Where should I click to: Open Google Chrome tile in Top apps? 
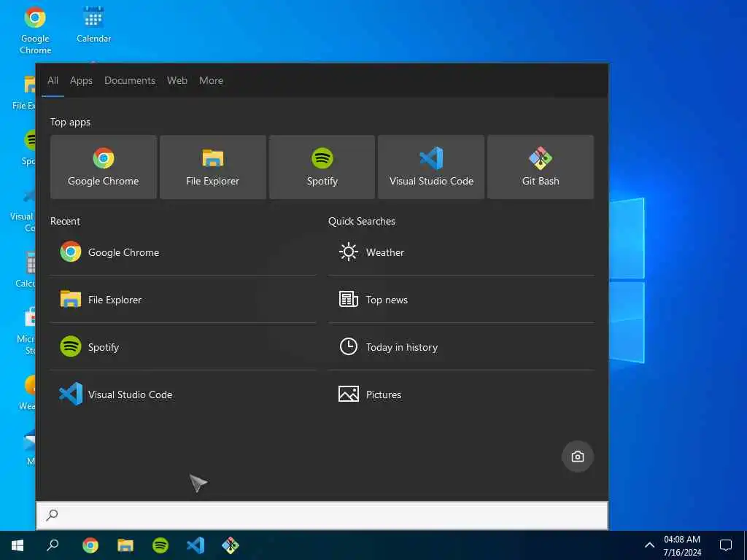tap(104, 167)
